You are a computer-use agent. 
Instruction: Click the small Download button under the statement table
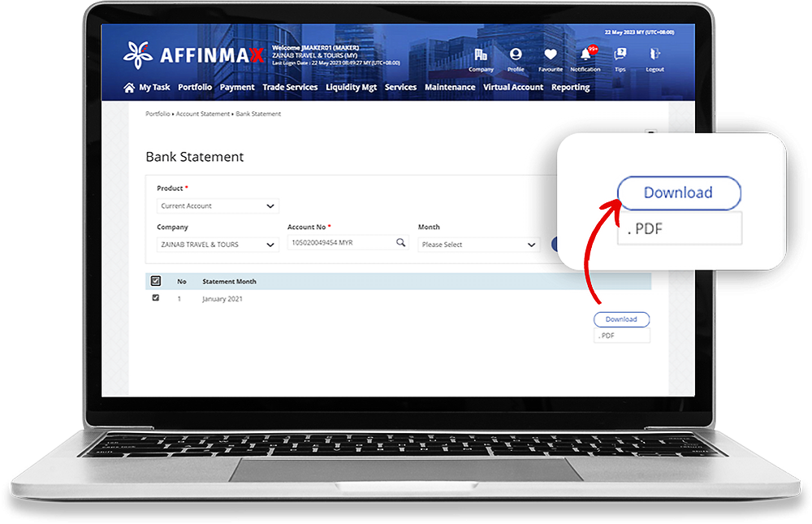tap(621, 319)
